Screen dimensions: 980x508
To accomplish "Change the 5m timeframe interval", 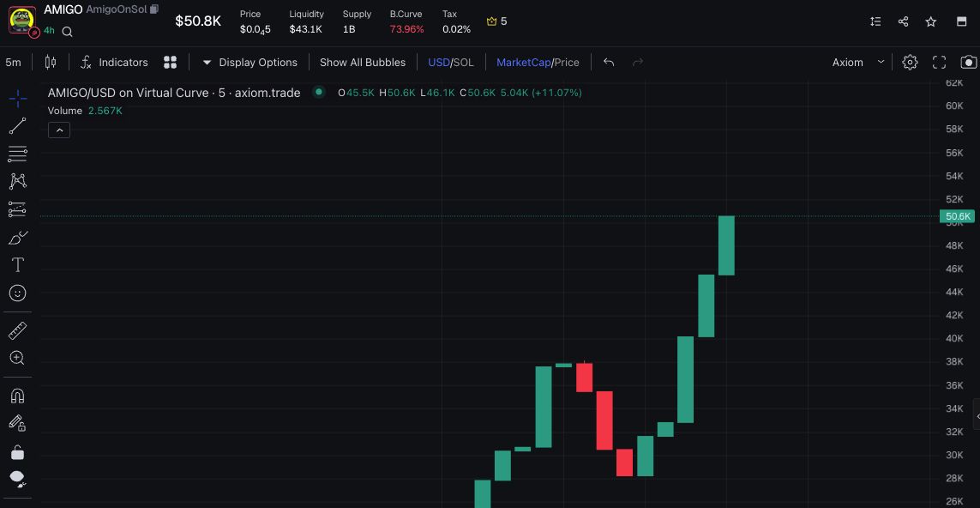I will click(13, 63).
